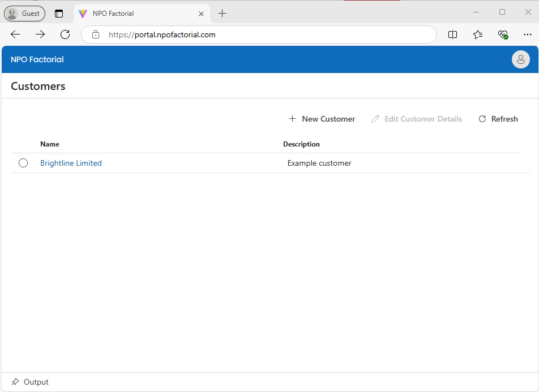
Task: Click the New Customer button
Action: tap(322, 119)
